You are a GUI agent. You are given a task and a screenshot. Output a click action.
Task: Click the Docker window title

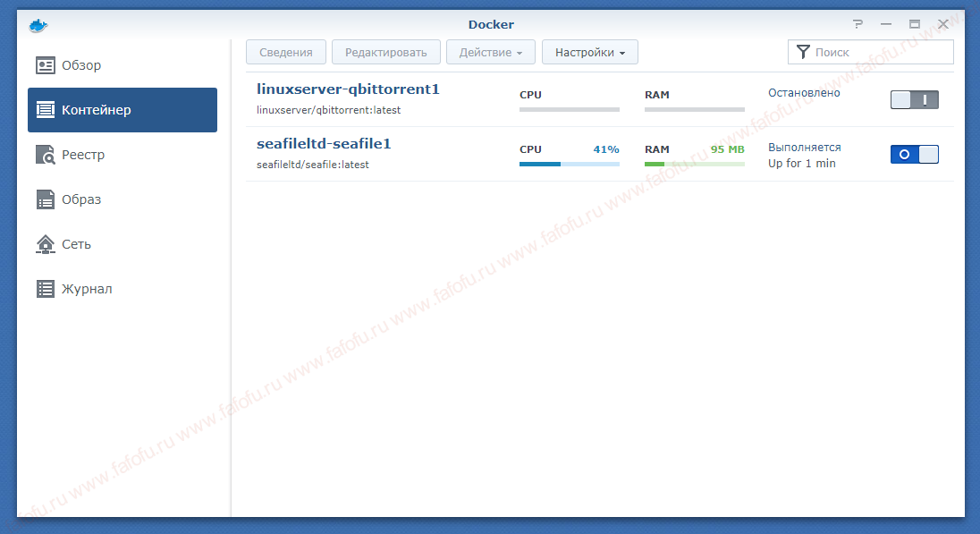coord(491,24)
